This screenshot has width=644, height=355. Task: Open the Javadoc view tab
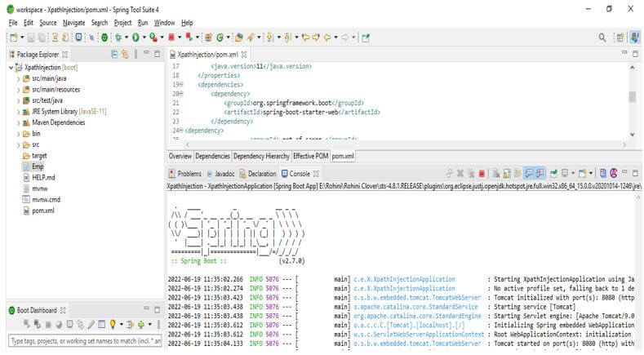point(220,174)
